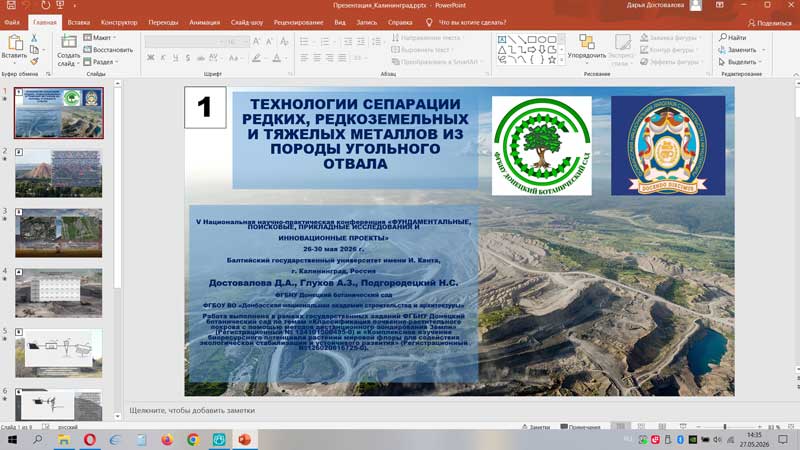
Task: Toggle the Заметки notes pane in status bar
Action: (536, 427)
